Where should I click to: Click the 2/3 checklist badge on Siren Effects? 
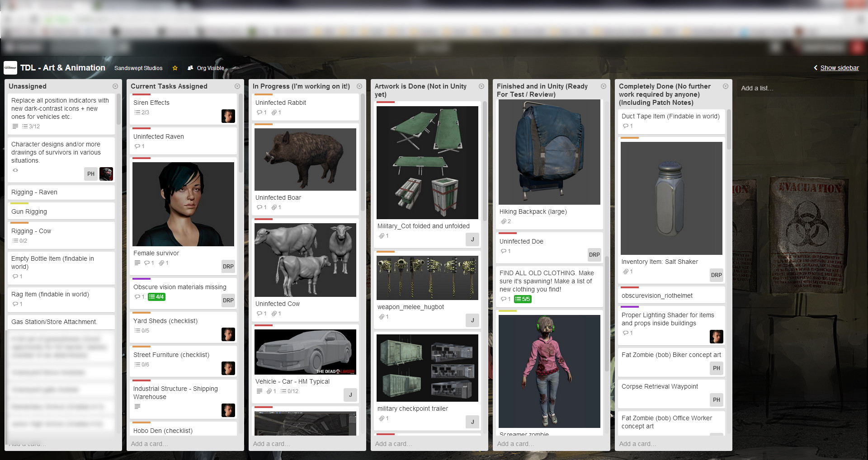[x=142, y=113]
